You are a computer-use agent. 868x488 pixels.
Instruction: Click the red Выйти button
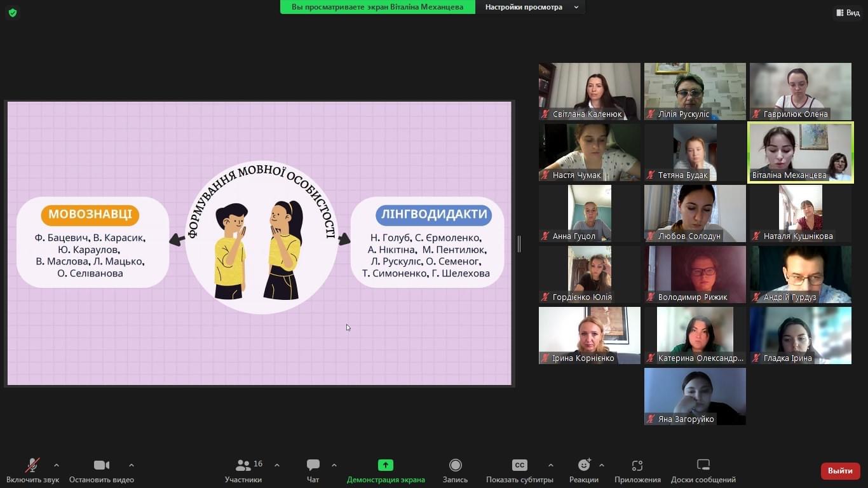[840, 471]
